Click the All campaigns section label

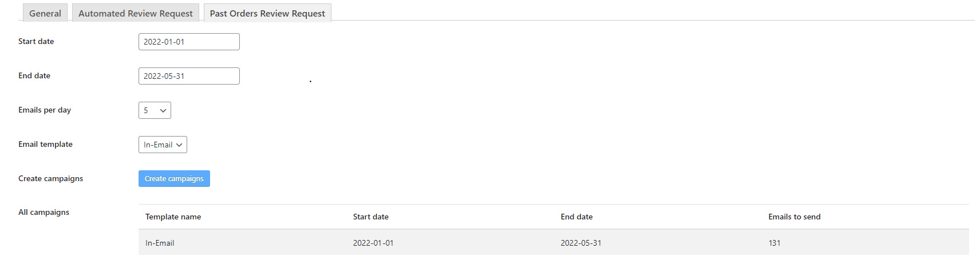[44, 212]
